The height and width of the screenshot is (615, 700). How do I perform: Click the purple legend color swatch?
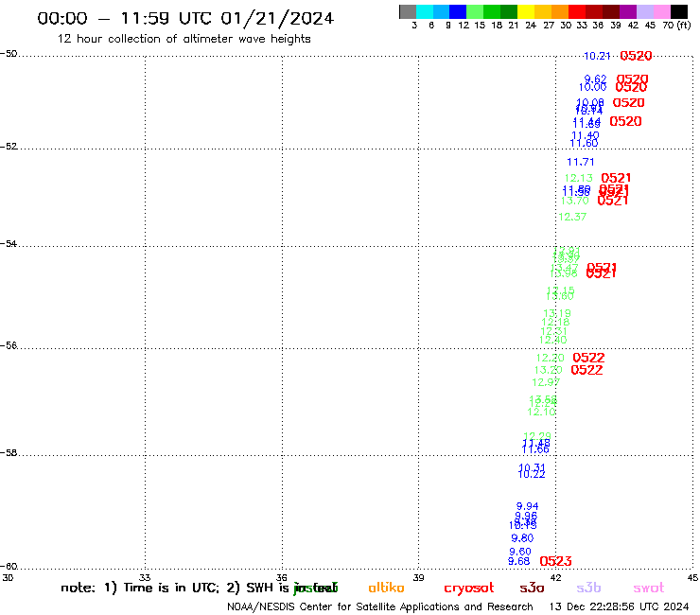pyautogui.click(x=628, y=11)
